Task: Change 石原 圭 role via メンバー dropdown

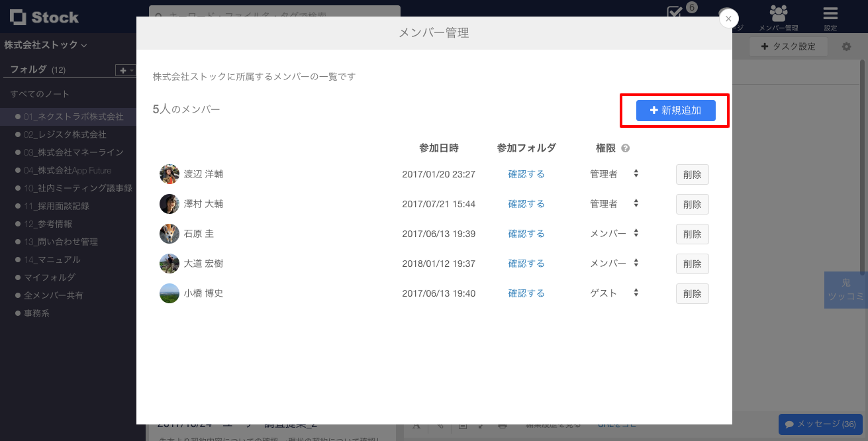Action: pos(634,234)
